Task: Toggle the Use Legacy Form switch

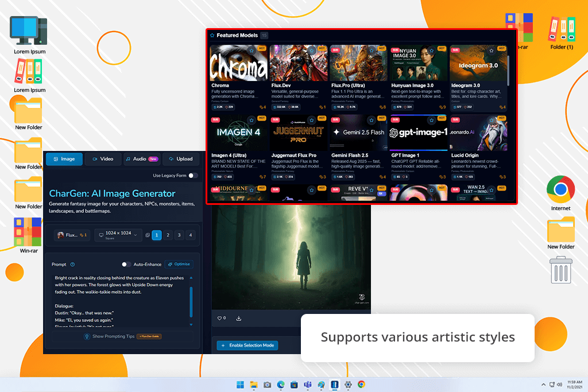Action: pyautogui.click(x=193, y=176)
